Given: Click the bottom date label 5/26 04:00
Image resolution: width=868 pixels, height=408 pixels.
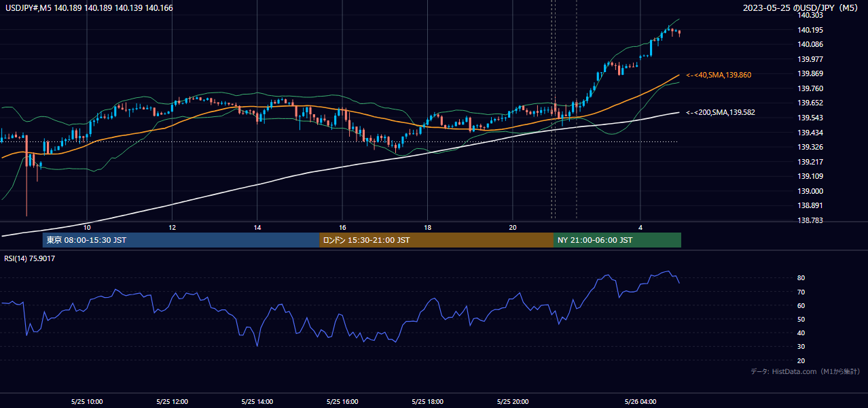Looking at the screenshot, I should (x=640, y=402).
